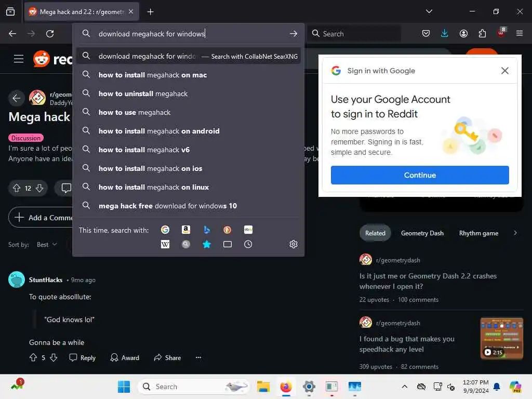
Task: Open Windows Start menu
Action: click(124, 387)
